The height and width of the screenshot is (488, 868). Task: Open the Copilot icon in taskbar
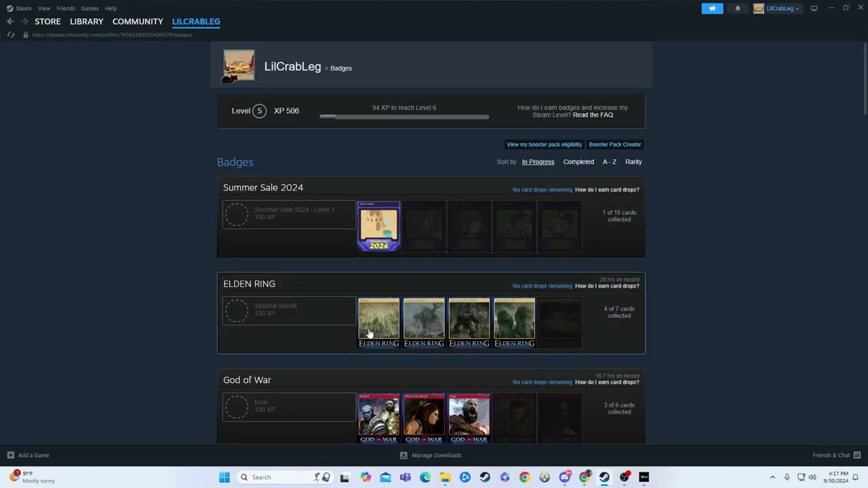[366, 477]
